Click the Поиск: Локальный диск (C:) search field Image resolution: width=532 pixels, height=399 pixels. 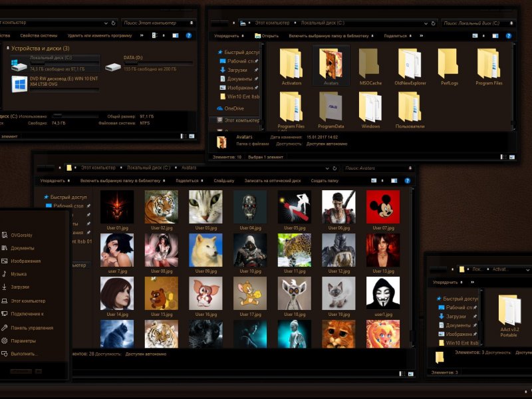tap(477, 23)
